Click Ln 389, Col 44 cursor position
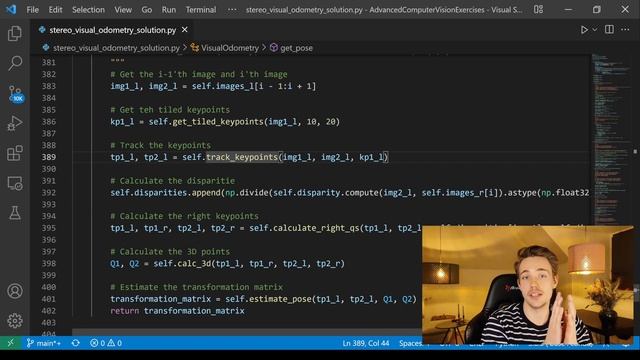Screen dimensions: 640x360 pos(366,343)
